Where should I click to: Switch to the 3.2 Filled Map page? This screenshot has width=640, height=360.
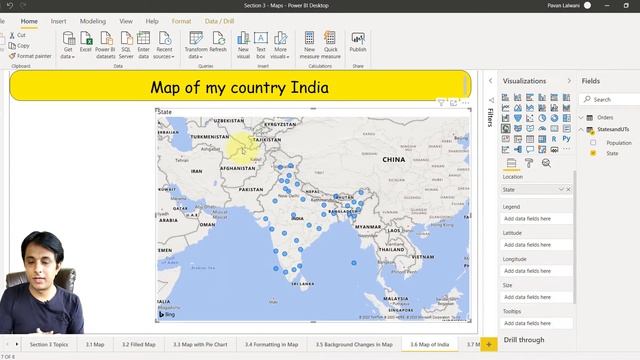click(139, 344)
